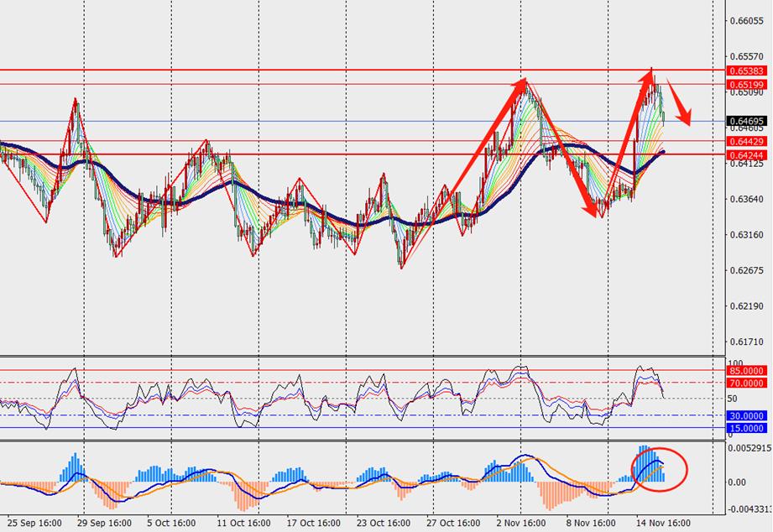Screen dimensions: 773x532
Task: Click the 0.63160 price axis value
Action: click(747, 235)
